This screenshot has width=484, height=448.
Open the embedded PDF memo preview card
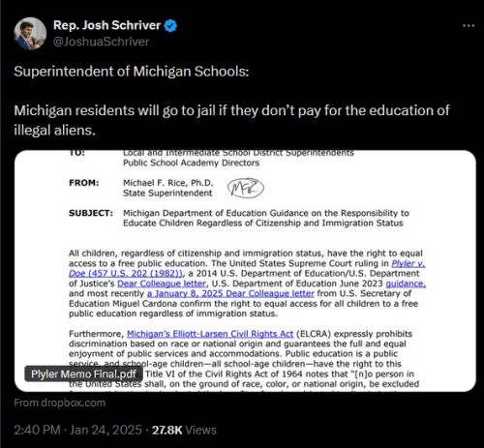coord(245,271)
